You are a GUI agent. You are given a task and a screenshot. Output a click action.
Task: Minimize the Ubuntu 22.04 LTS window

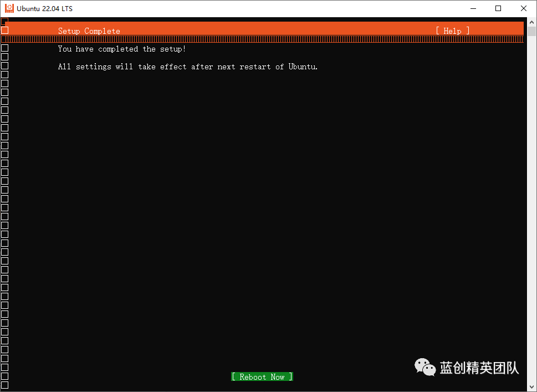pyautogui.click(x=474, y=8)
